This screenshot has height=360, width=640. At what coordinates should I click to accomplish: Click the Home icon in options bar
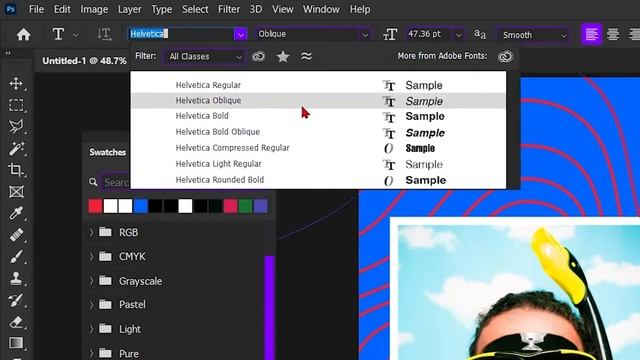coord(23,34)
